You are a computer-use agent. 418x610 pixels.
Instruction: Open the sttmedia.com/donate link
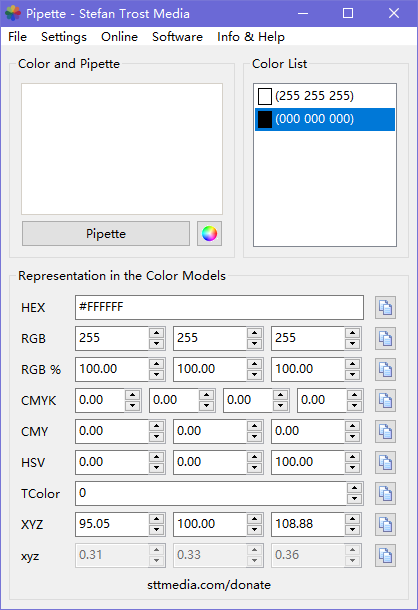pos(209,585)
